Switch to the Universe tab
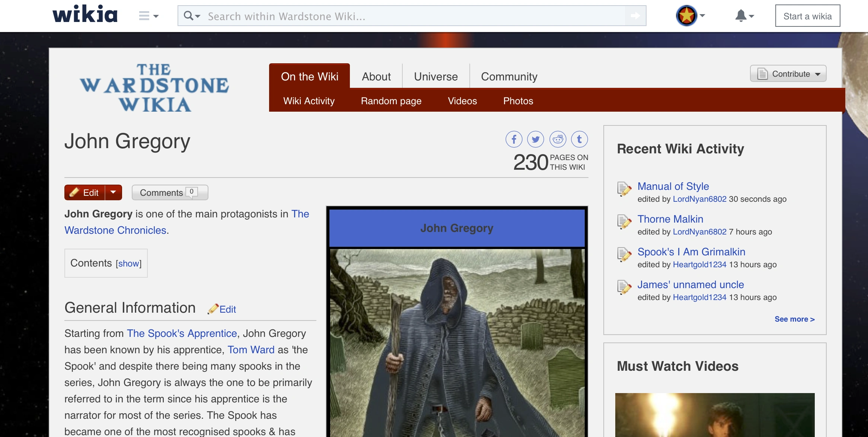 (436, 76)
